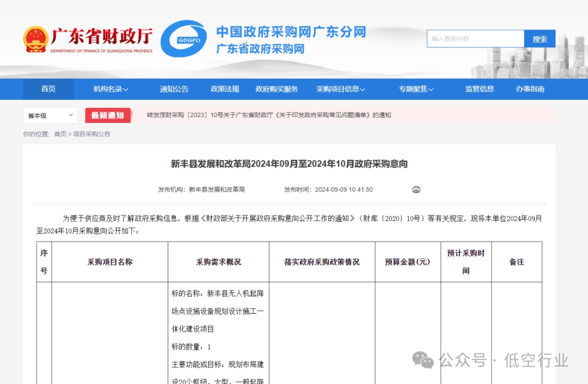588x384 pixels.
Task: Expand the 机构名录 navigation dropdown
Action: 111,89
